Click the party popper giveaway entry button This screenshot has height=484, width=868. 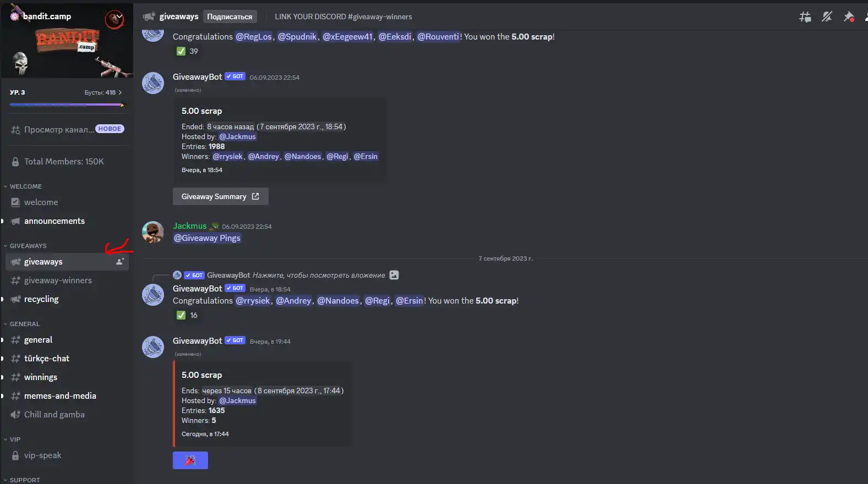coord(190,460)
